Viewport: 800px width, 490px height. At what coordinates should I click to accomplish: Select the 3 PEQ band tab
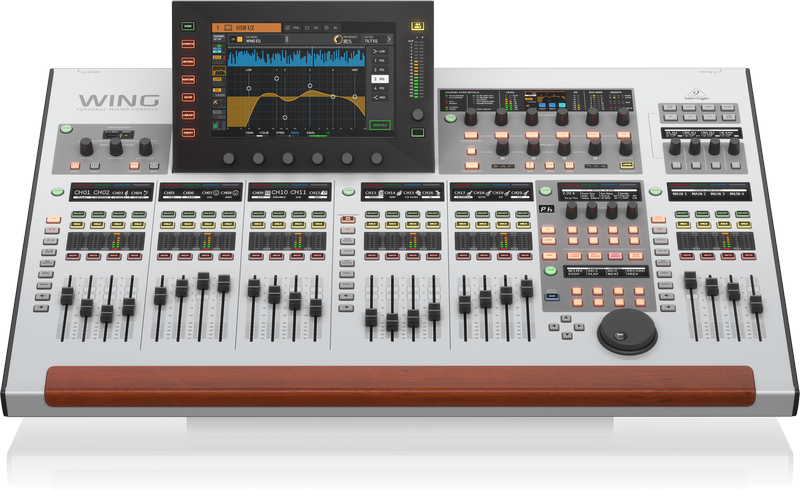[x=377, y=77]
